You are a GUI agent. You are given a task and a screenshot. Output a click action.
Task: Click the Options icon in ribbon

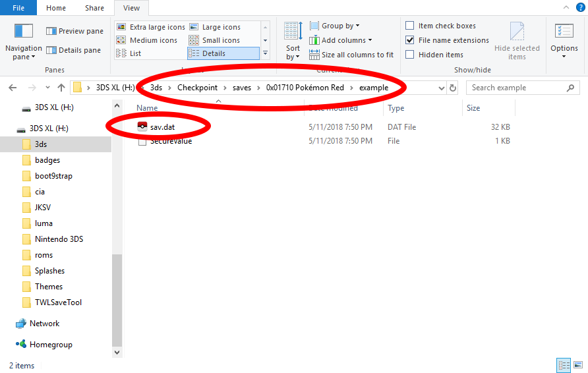point(564,32)
